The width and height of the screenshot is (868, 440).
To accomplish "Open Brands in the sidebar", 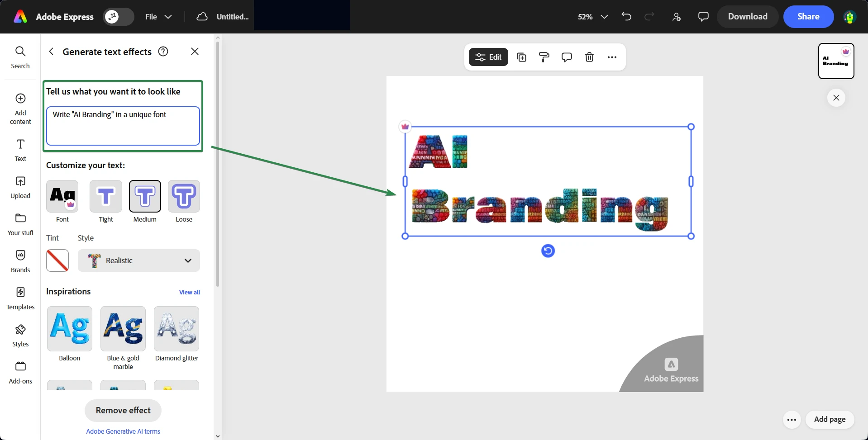I will coord(20,261).
